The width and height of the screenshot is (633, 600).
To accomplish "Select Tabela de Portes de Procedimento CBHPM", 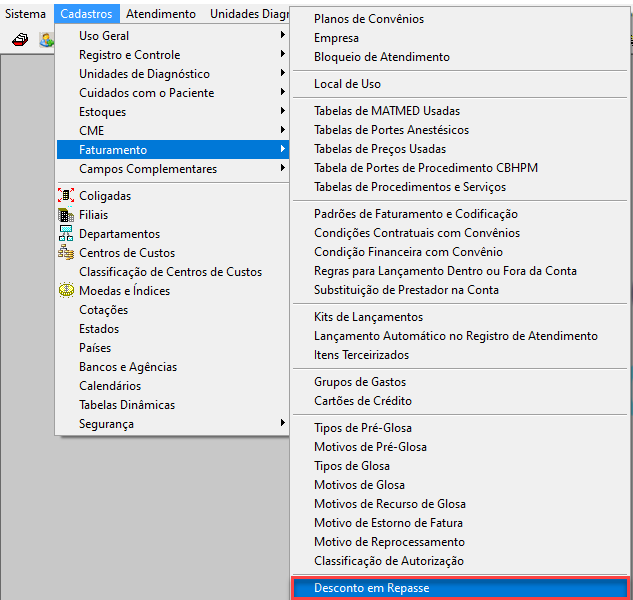I will (460, 168).
